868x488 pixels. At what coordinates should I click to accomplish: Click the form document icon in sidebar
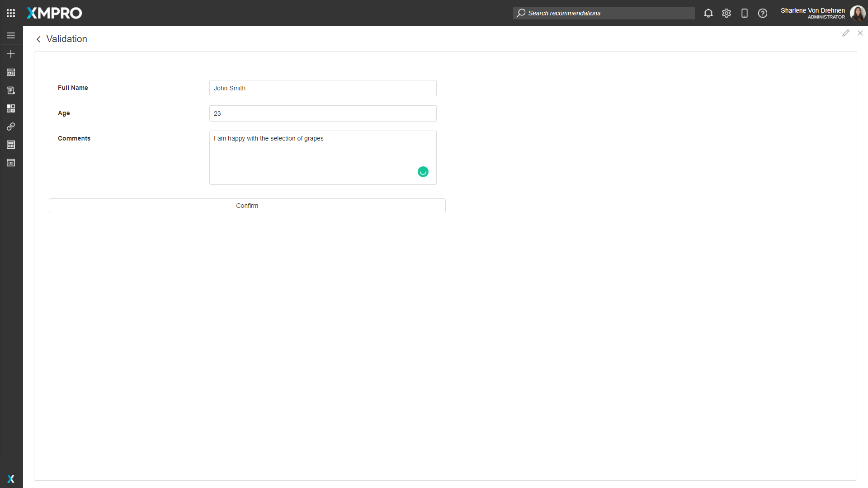tap(11, 90)
